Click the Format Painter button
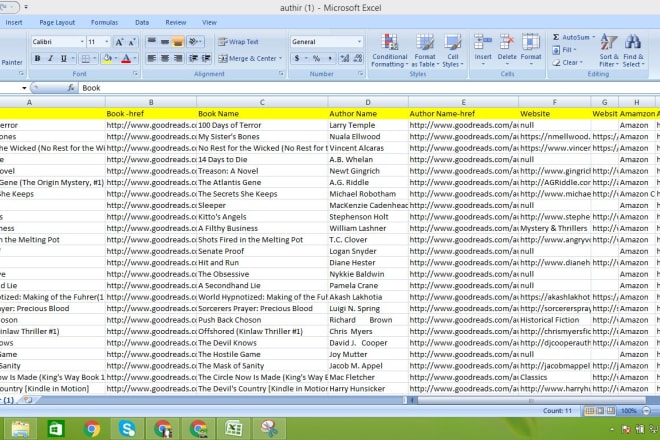Screen dimensions: 660x440 (x=11, y=62)
